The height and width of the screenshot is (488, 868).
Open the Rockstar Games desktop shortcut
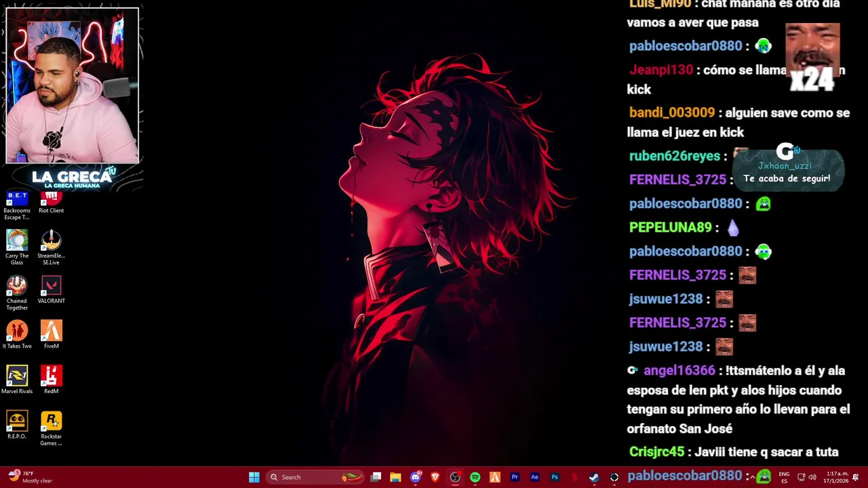(x=51, y=429)
